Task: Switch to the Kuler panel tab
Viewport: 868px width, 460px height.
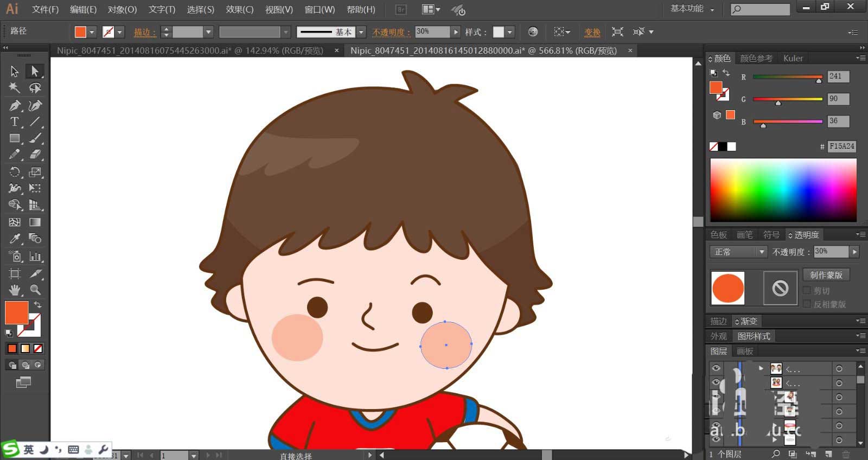Action: [x=793, y=58]
